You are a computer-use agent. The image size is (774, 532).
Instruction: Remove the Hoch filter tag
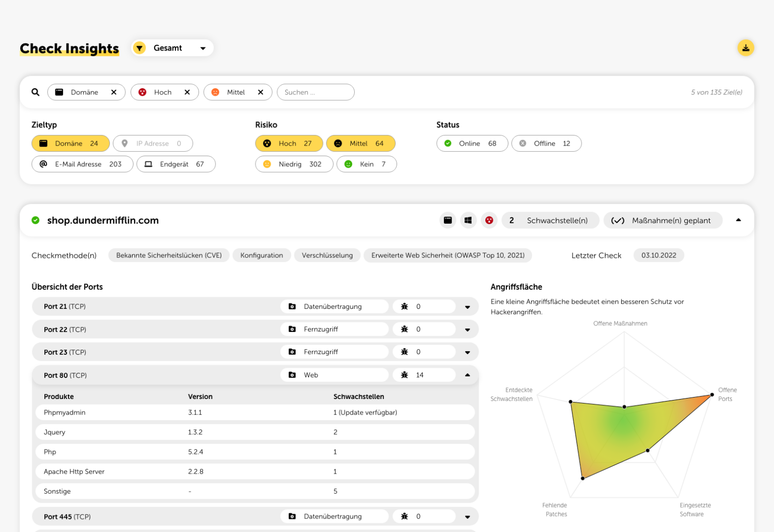(x=187, y=92)
